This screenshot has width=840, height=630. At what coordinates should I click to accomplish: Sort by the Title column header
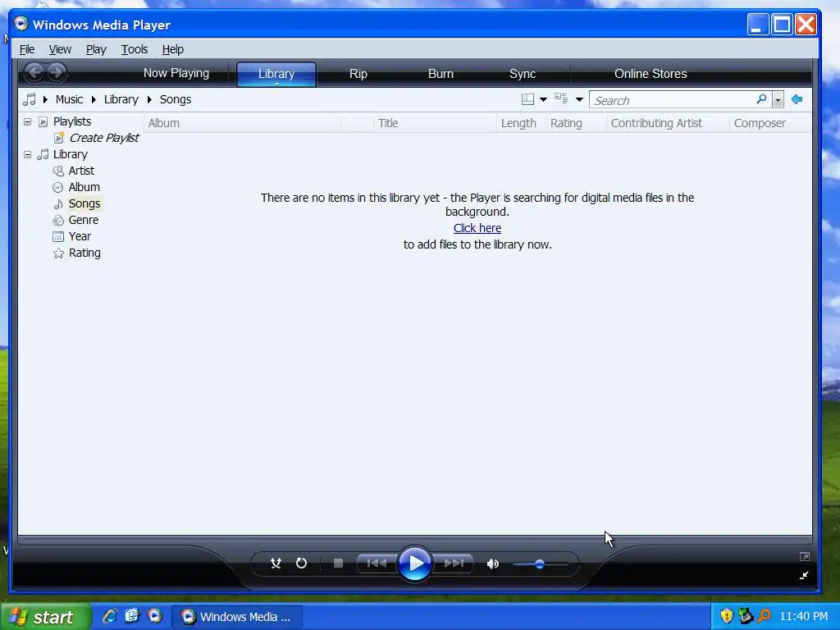tap(435, 123)
